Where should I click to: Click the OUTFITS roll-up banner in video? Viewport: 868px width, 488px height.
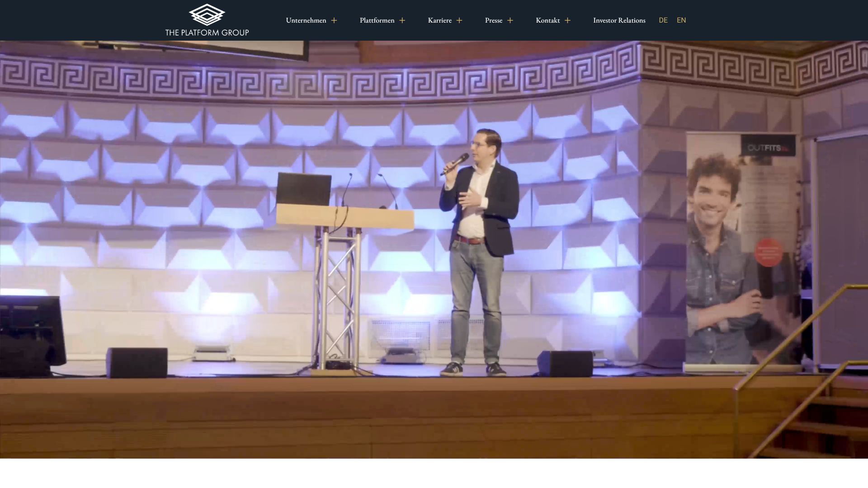coord(744,249)
